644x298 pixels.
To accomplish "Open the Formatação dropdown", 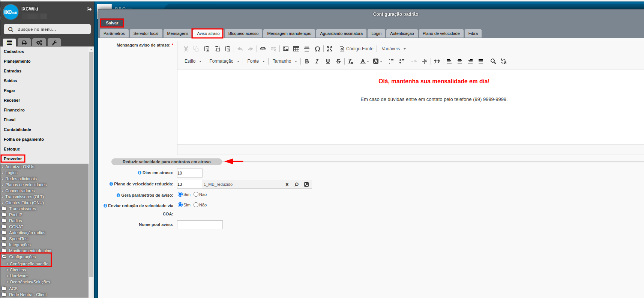I will coord(224,61).
